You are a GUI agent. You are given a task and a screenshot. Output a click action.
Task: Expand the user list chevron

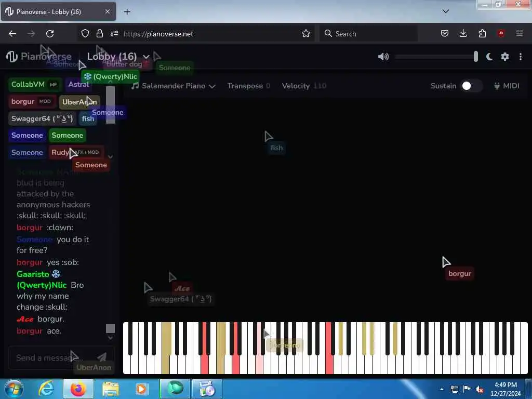[110, 156]
